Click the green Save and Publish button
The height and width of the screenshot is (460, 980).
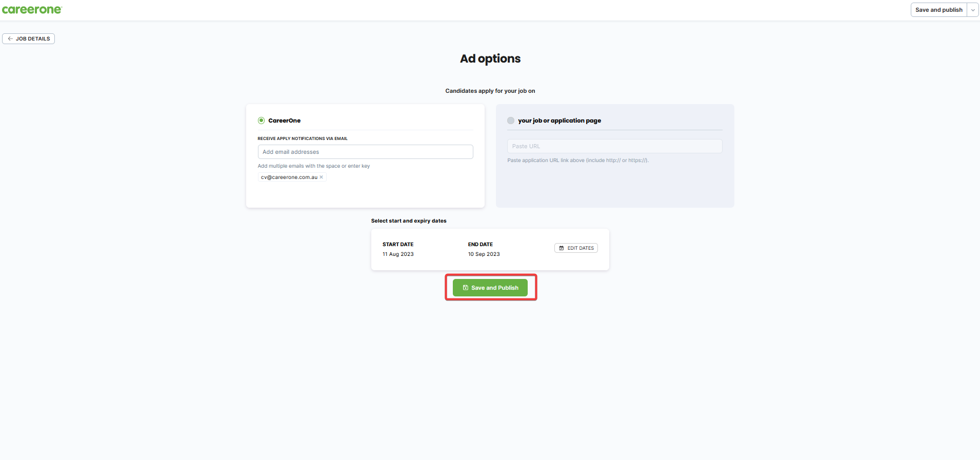[490, 288]
